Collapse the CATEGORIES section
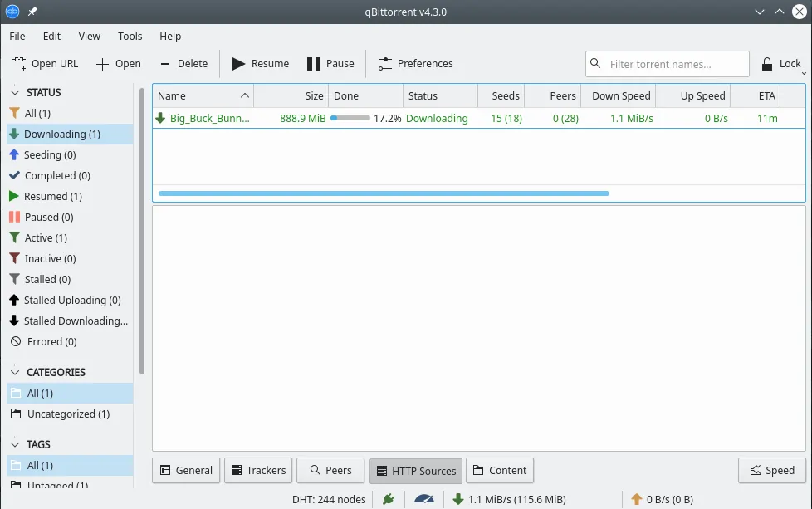The image size is (812, 509). (15, 372)
